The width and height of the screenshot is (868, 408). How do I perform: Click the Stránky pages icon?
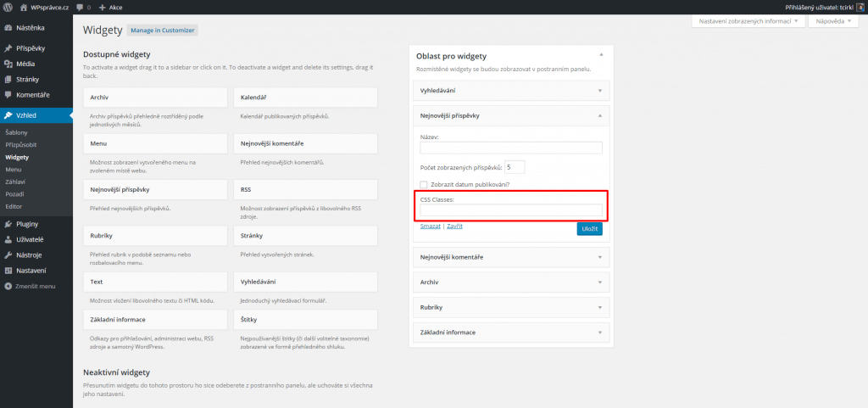pos(8,79)
